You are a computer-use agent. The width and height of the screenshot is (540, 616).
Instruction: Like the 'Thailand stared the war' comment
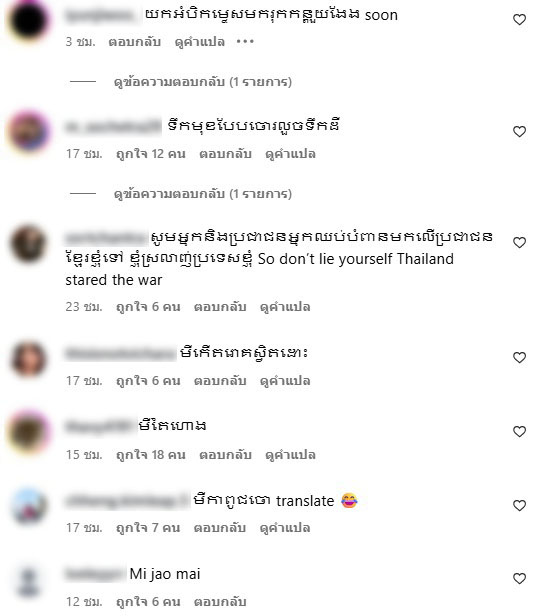[x=519, y=242]
